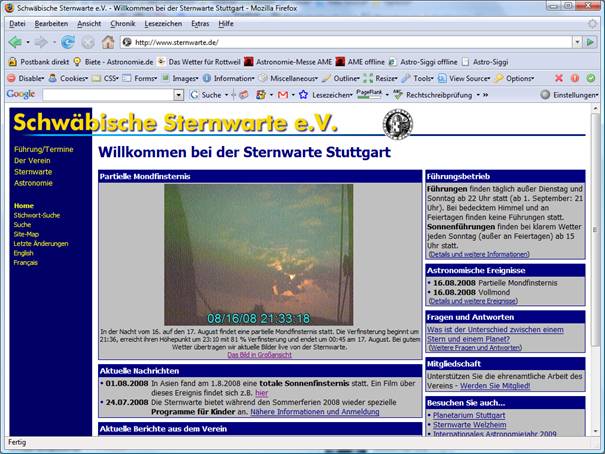The height and width of the screenshot is (454, 605).
Task: Open the Führung/Termine sidebar link
Action: 44,149
